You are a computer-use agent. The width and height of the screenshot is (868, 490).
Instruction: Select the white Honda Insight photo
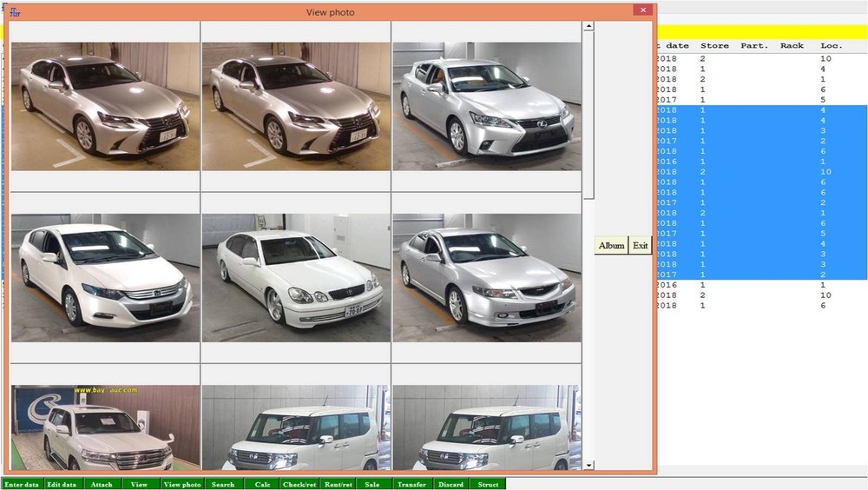coord(105,278)
